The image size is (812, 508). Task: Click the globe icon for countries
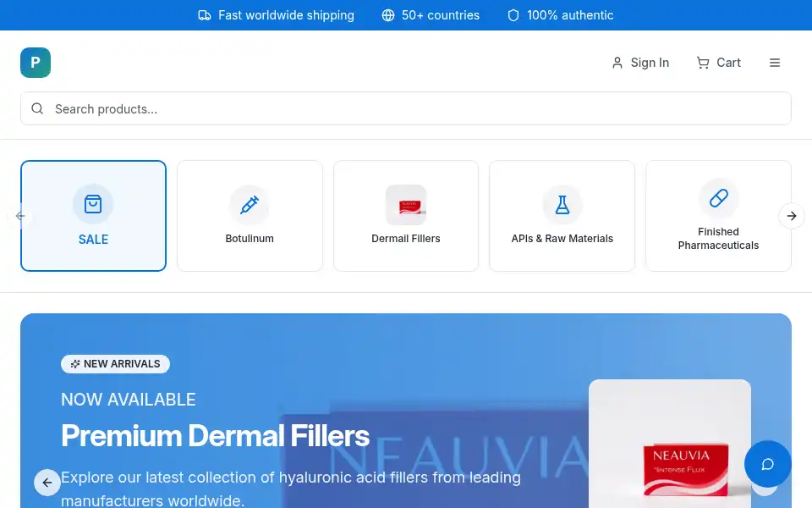(x=388, y=15)
